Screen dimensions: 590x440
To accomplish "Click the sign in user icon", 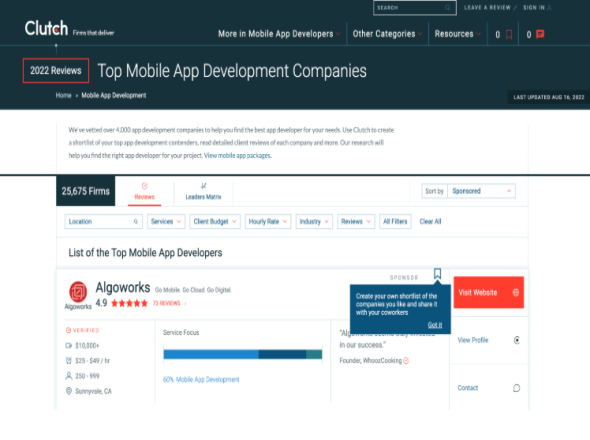I will coord(549,8).
